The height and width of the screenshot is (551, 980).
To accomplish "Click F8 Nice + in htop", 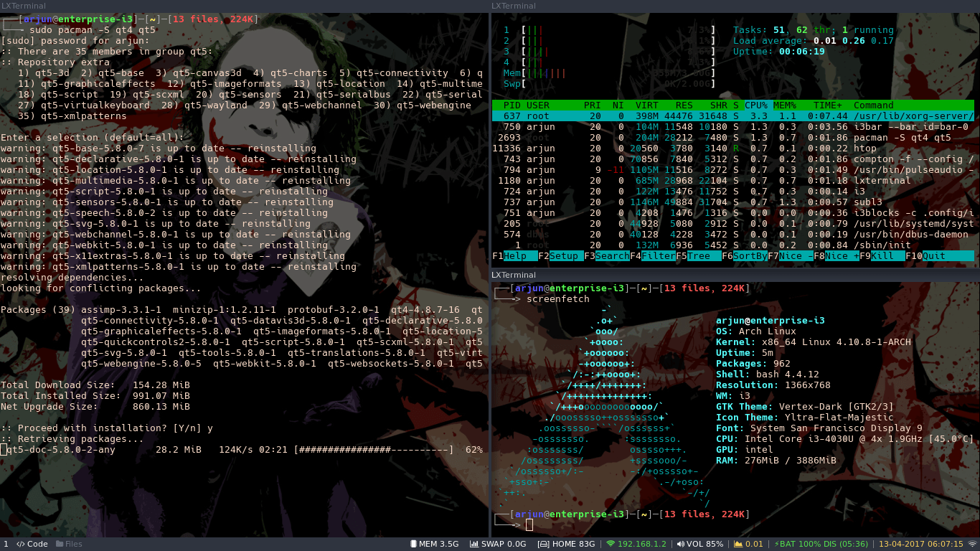I will point(835,256).
